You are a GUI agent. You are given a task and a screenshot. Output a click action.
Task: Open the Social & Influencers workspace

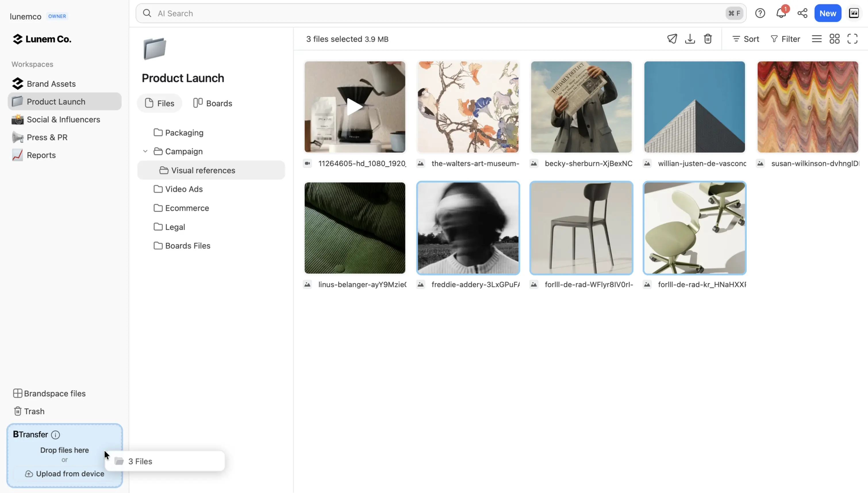click(63, 120)
